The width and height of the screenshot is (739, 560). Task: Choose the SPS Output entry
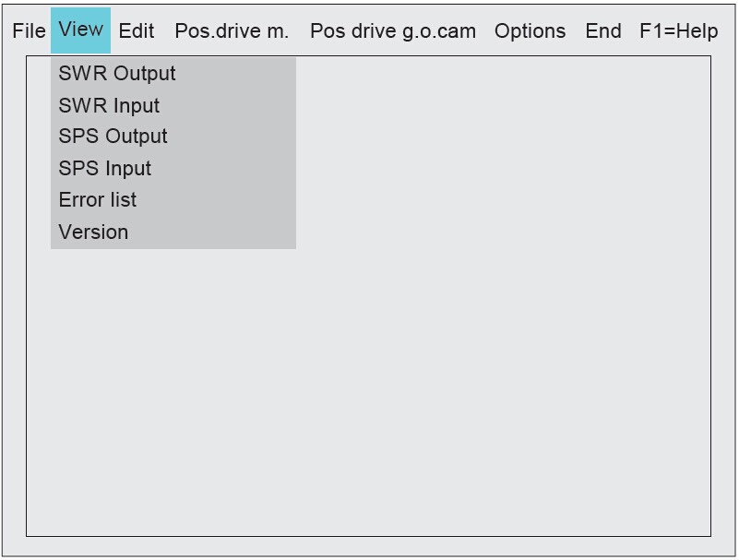173,137
